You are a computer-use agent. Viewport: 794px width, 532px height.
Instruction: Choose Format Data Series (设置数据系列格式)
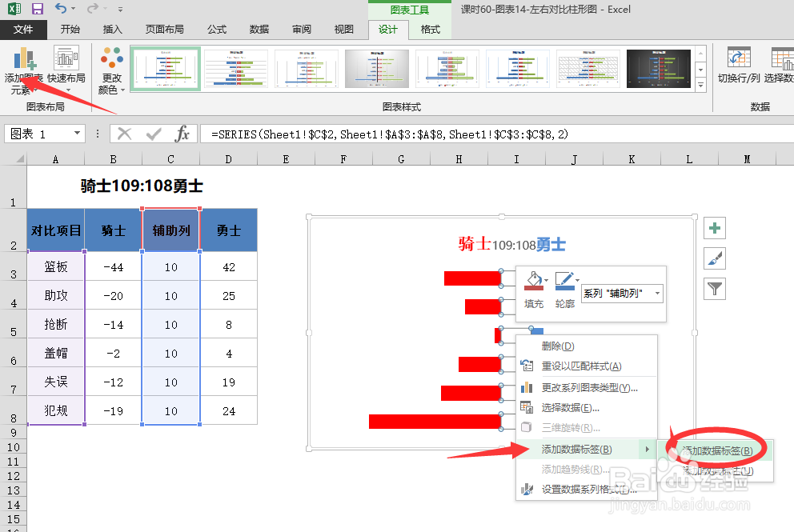click(587, 490)
